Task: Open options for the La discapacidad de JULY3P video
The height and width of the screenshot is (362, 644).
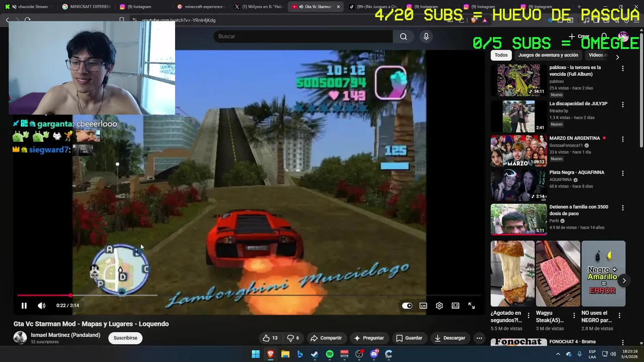Action: click(x=623, y=105)
